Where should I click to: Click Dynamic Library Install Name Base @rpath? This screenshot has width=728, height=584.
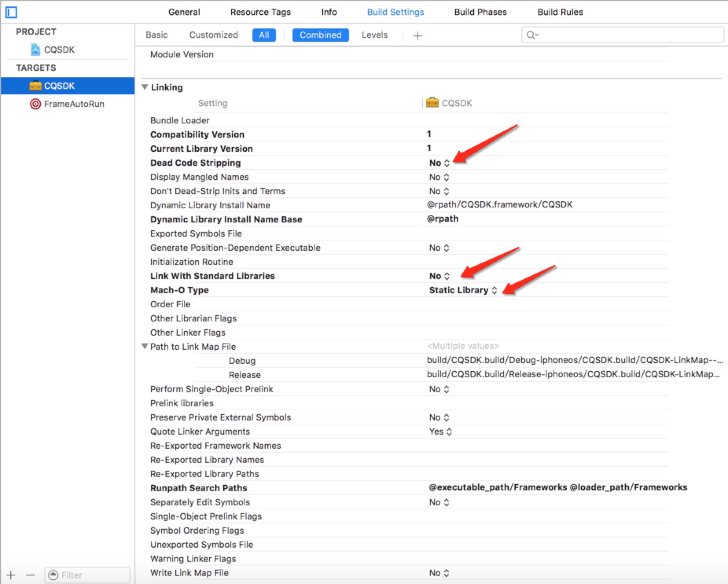point(443,219)
